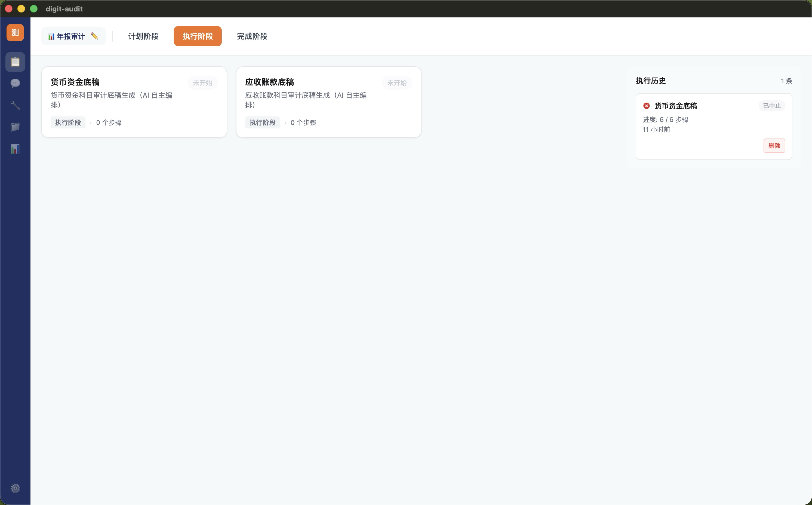Select the 执行阶段 tab

pyautogui.click(x=198, y=36)
